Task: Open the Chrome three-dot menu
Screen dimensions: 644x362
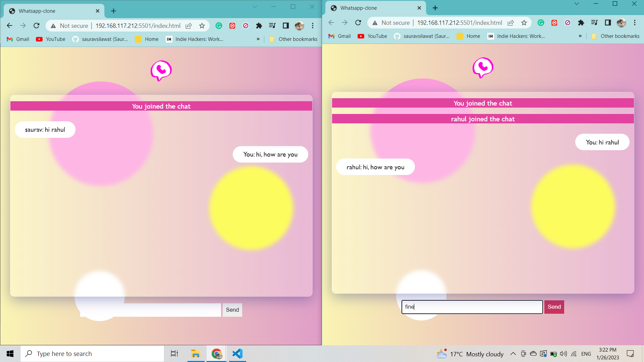Action: 313,25
